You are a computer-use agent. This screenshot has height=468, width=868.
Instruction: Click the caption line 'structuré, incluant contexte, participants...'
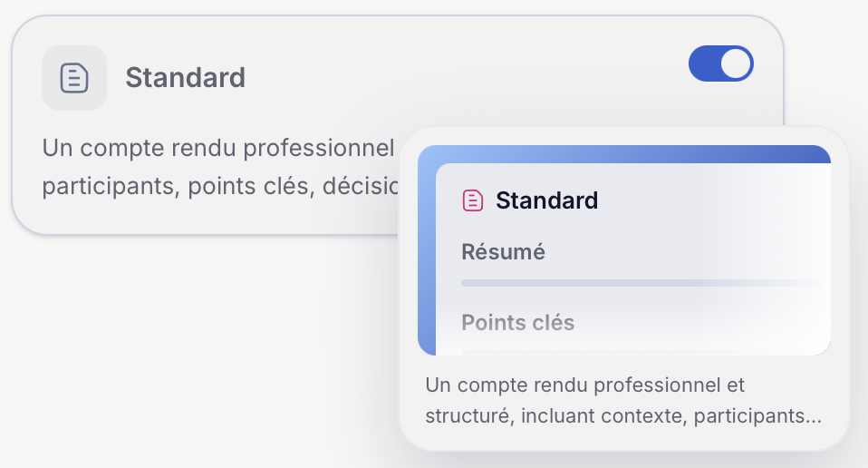[x=623, y=415]
